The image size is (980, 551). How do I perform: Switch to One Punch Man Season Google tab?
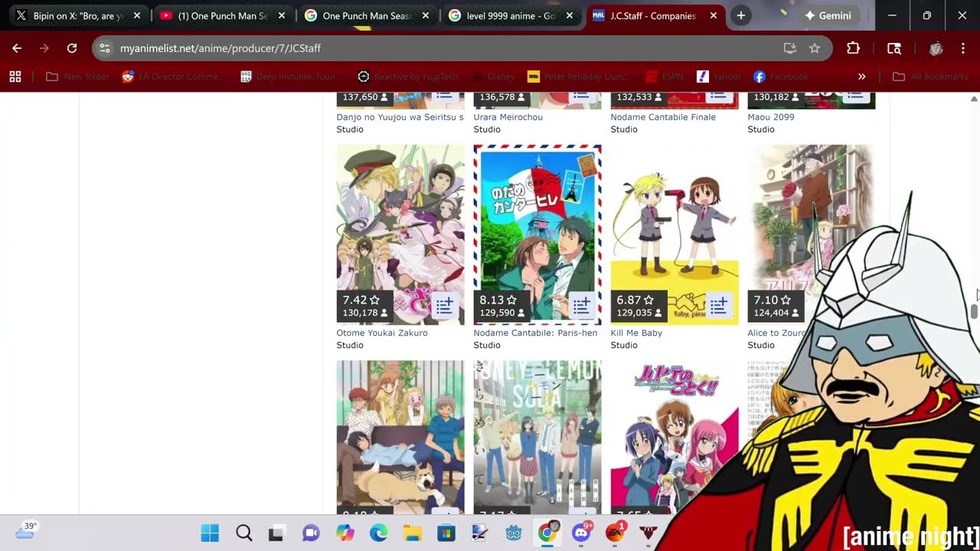367,15
